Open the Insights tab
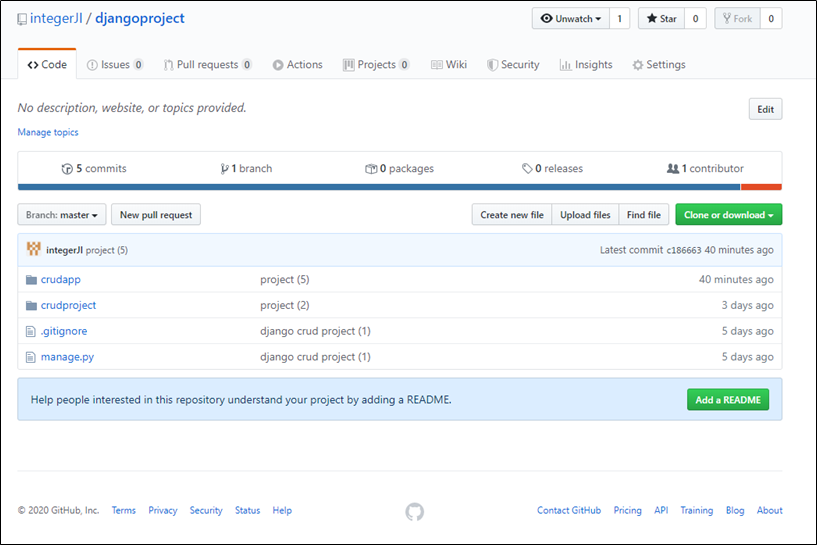Viewport: 817px width, 545px height. click(586, 65)
